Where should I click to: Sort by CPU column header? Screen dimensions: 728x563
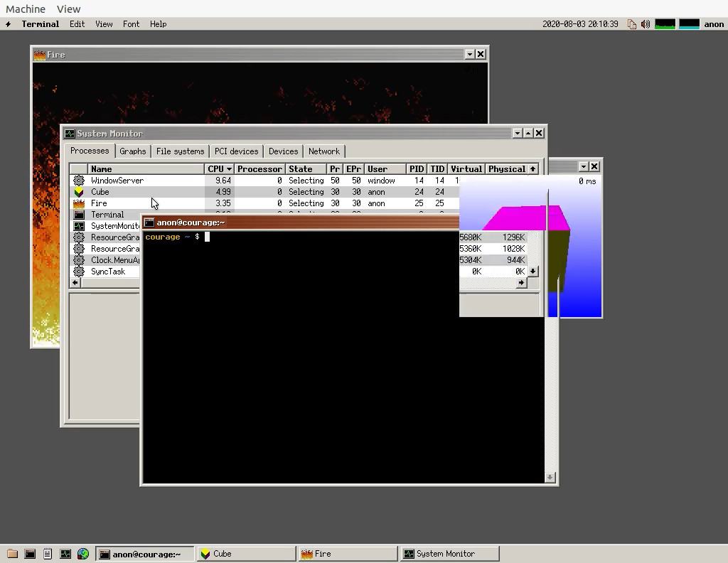(220, 169)
